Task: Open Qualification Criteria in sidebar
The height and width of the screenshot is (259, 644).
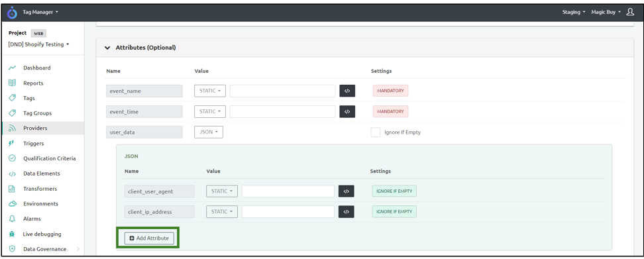Action: click(x=49, y=158)
